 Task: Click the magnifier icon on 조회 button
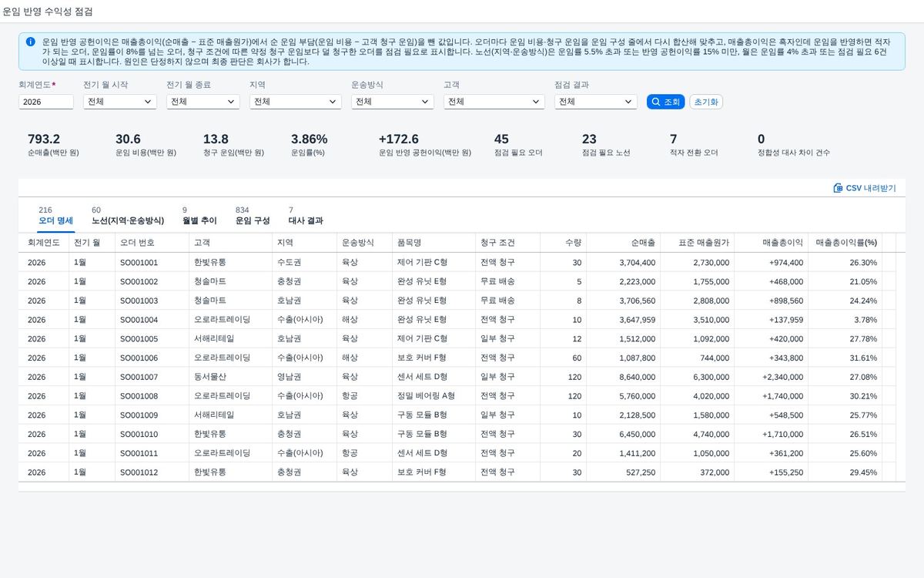[656, 102]
